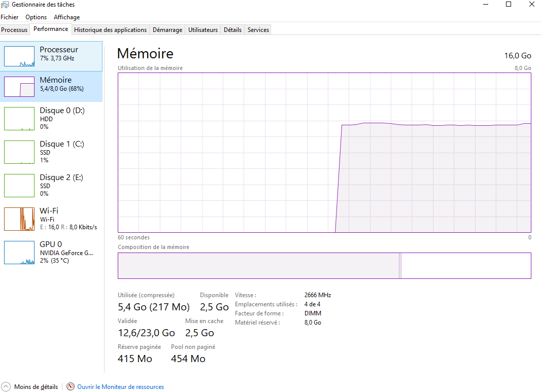Viewport: 541px width, 392px height.
Task: Show GPU 0 NVIDIA GeForce graph
Action: (x=51, y=252)
